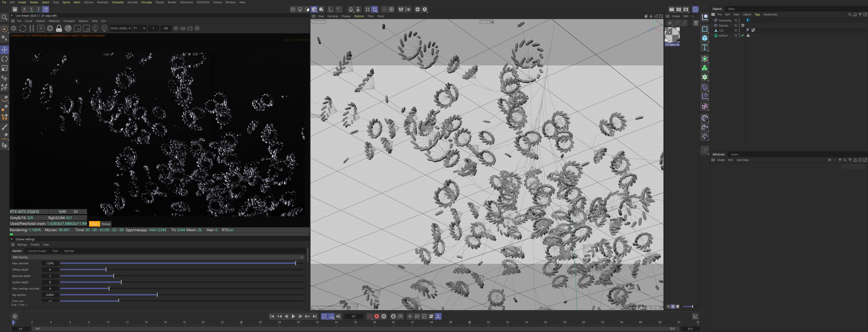Restart render with the refresh icon
The height and width of the screenshot is (332, 868).
(x=22, y=28)
